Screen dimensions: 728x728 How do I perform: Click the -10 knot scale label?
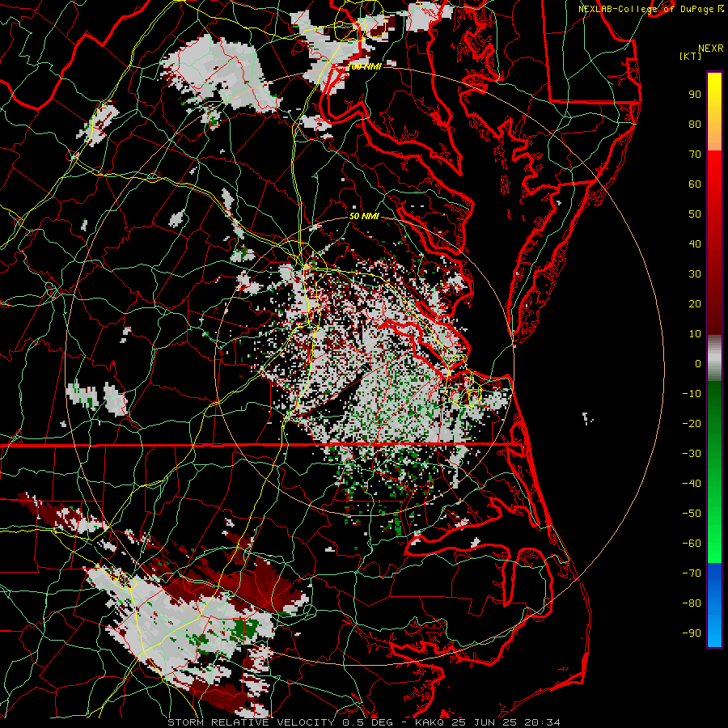pyautogui.click(x=692, y=394)
